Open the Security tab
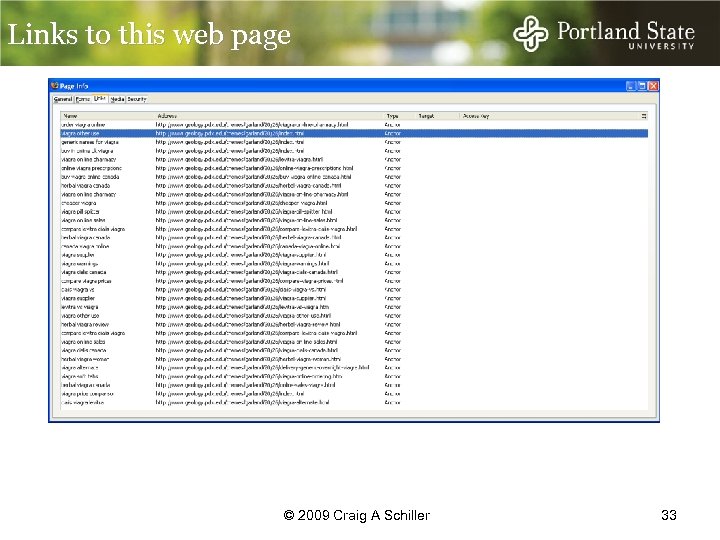This screenshot has width=720, height=540. [x=137, y=99]
